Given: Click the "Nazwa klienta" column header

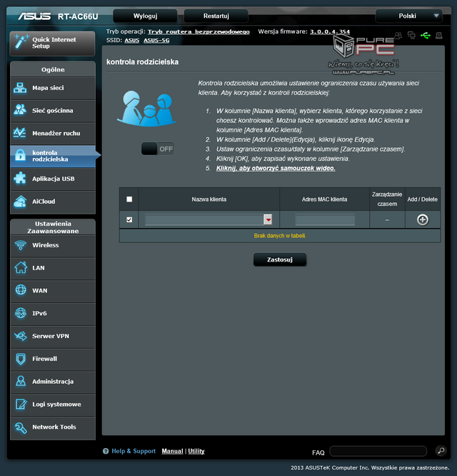Looking at the screenshot, I should (209, 199).
